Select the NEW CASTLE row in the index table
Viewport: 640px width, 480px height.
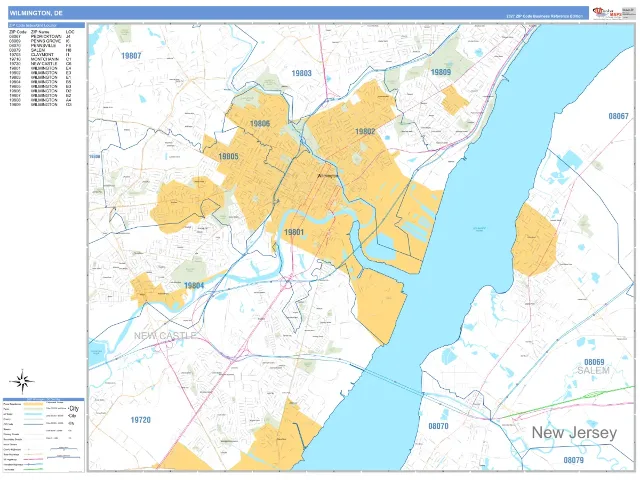point(40,64)
